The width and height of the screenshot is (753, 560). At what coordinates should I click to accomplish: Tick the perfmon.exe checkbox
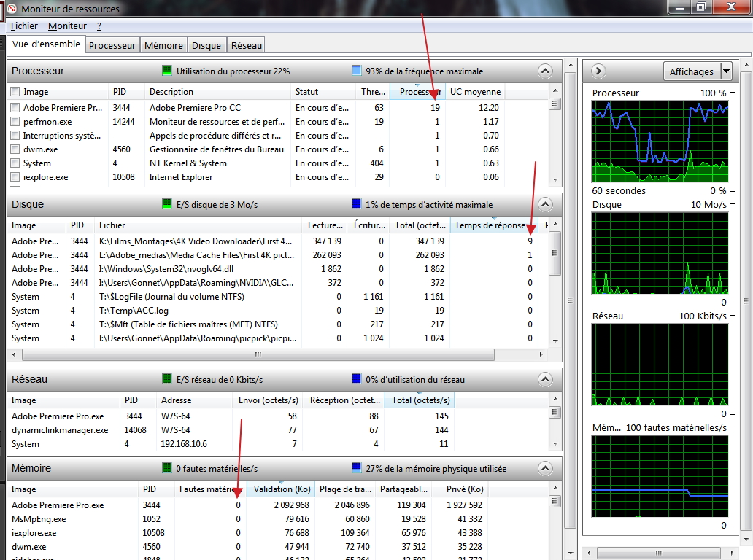coord(15,121)
